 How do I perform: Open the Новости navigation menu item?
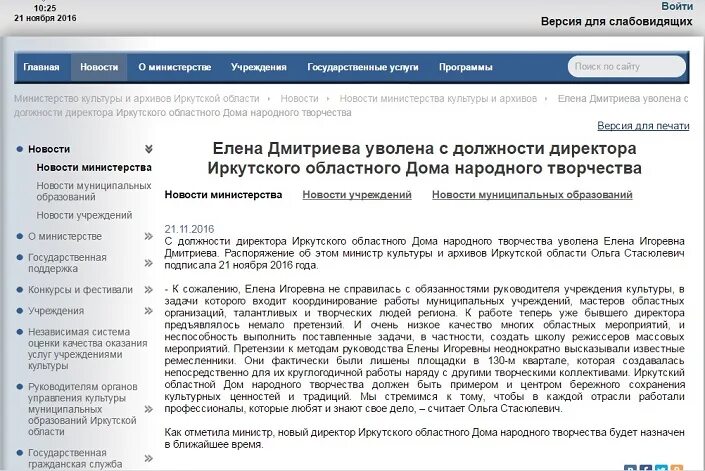(99, 67)
